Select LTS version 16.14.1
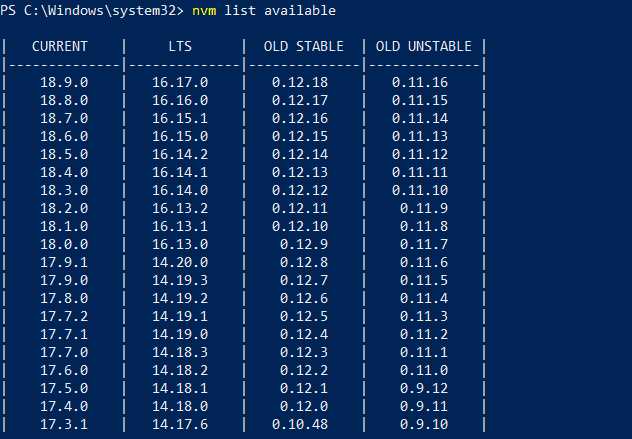 [x=180, y=172]
